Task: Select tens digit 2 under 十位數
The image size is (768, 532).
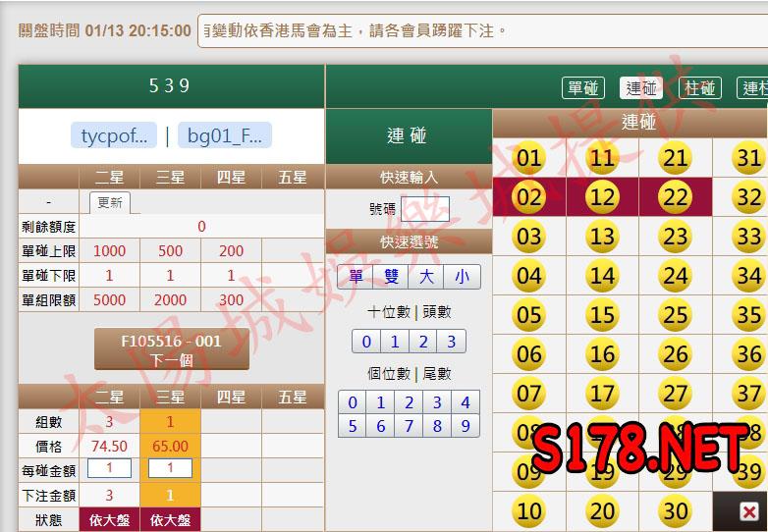Action: 423,342
